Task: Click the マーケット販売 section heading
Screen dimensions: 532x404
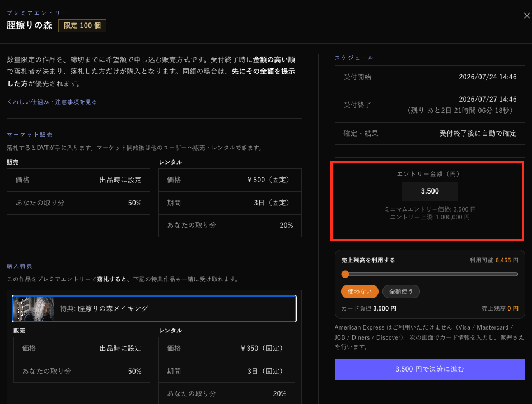Action: pos(30,134)
